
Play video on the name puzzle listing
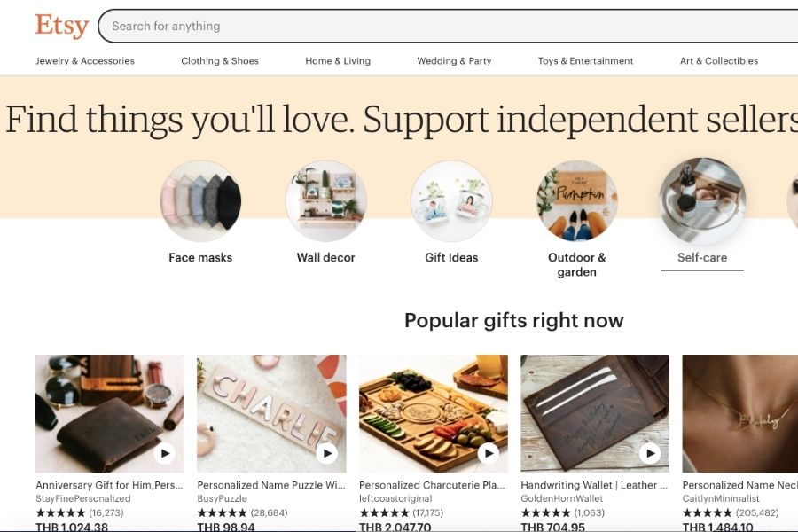(x=327, y=454)
